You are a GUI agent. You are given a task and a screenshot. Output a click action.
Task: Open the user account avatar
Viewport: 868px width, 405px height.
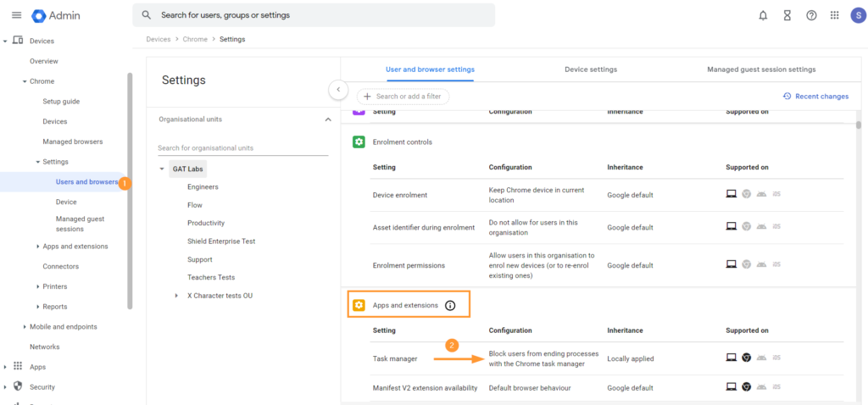[x=858, y=15]
